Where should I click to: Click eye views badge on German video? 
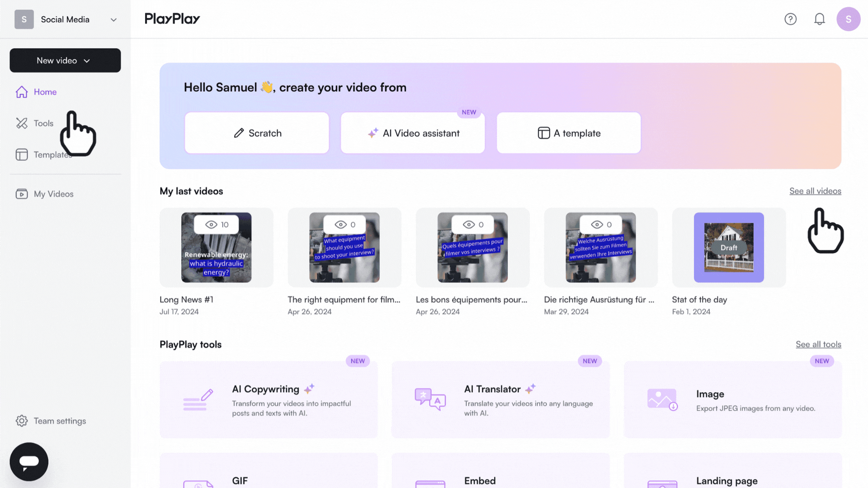pos(601,225)
